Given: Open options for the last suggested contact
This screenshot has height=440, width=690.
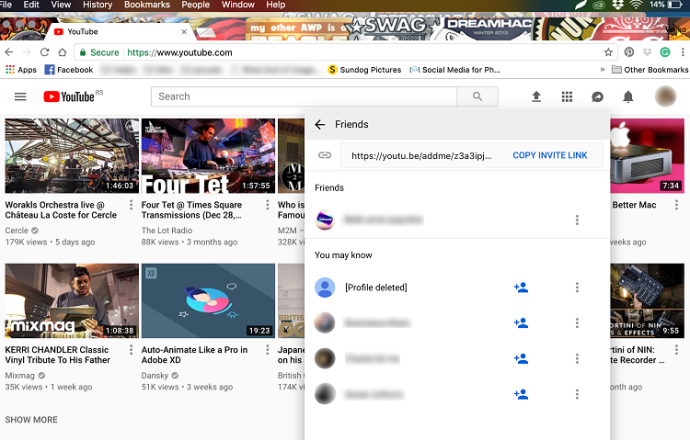Looking at the screenshot, I should coord(577,394).
